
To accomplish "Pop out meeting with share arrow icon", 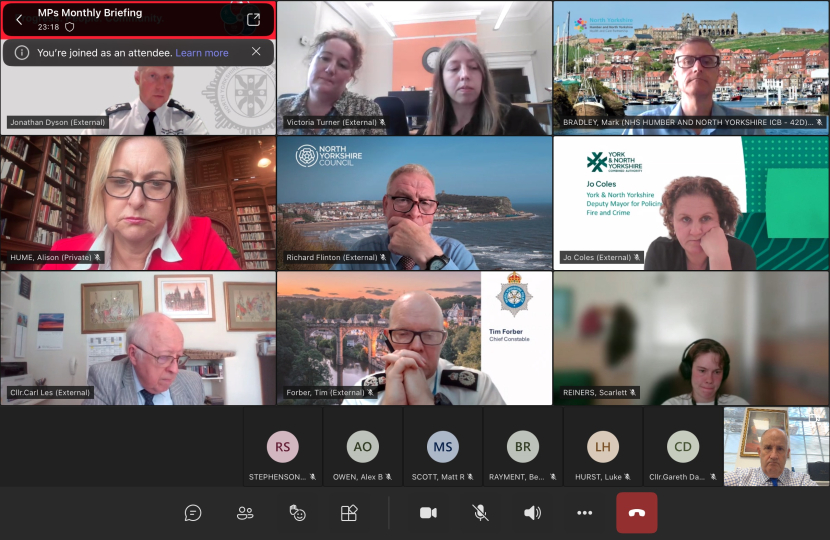I will [x=253, y=20].
